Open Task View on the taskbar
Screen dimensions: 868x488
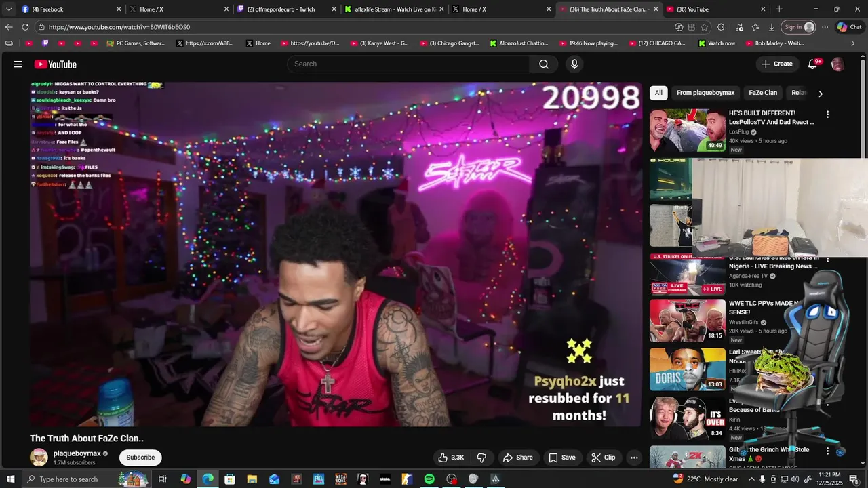[163, 479]
